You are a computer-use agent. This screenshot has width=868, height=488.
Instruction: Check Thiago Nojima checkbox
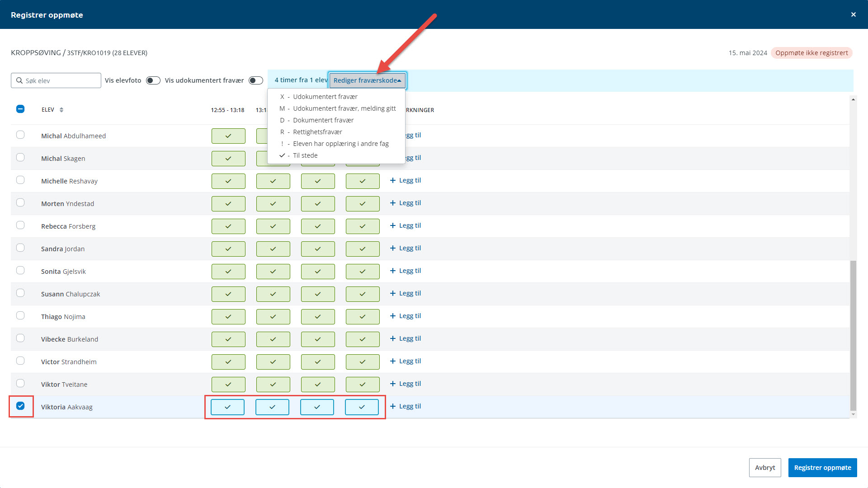(x=20, y=315)
